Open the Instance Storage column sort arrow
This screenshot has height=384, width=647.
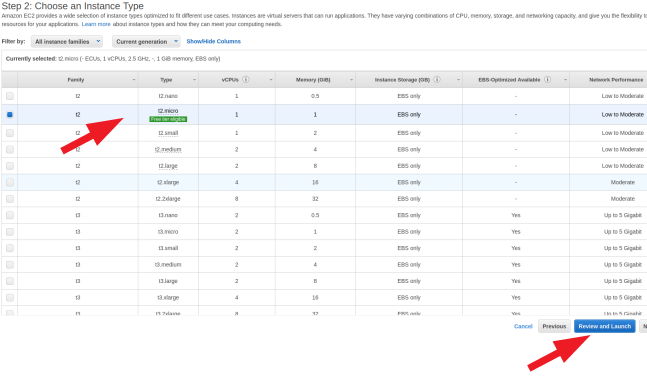coord(458,80)
